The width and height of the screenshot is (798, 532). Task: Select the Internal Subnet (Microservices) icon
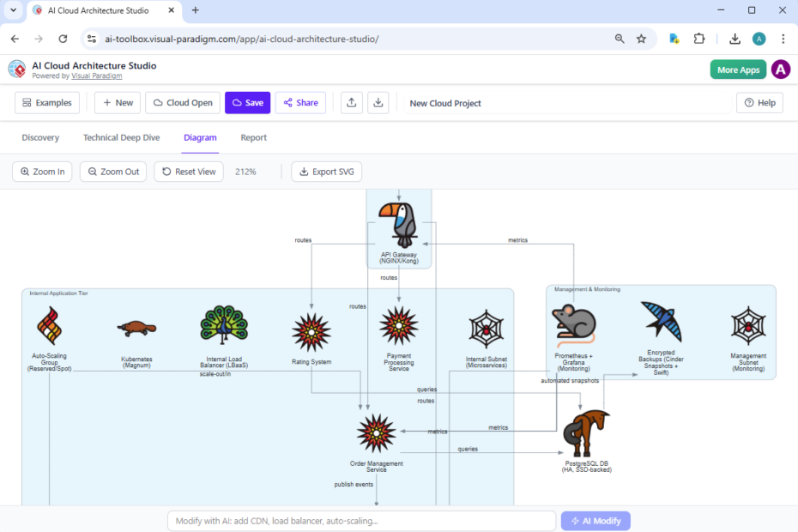click(x=487, y=328)
